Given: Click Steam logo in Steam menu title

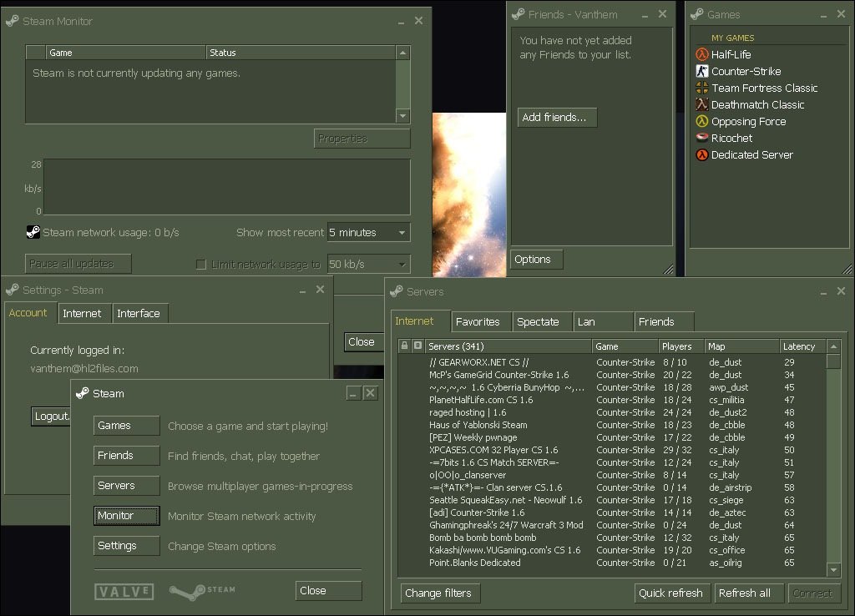Looking at the screenshot, I should click(83, 393).
